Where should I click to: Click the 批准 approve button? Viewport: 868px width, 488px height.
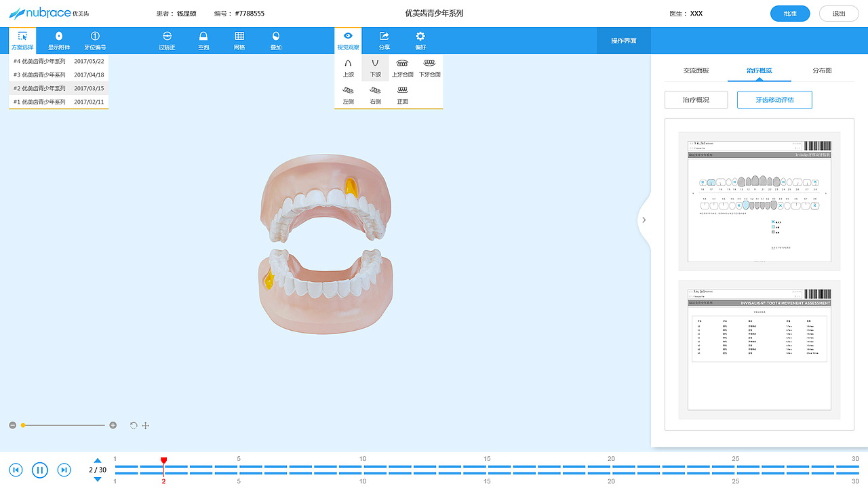790,14
